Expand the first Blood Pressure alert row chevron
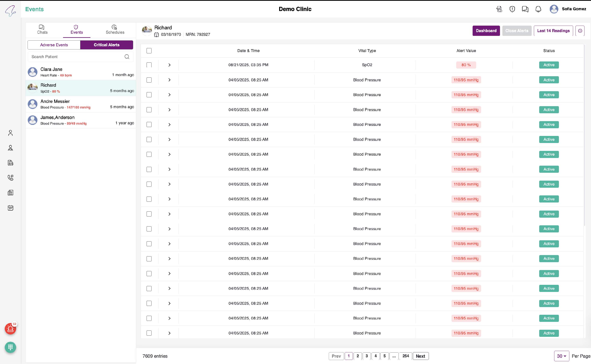Viewport: 591px width, 364px height. pyautogui.click(x=169, y=80)
